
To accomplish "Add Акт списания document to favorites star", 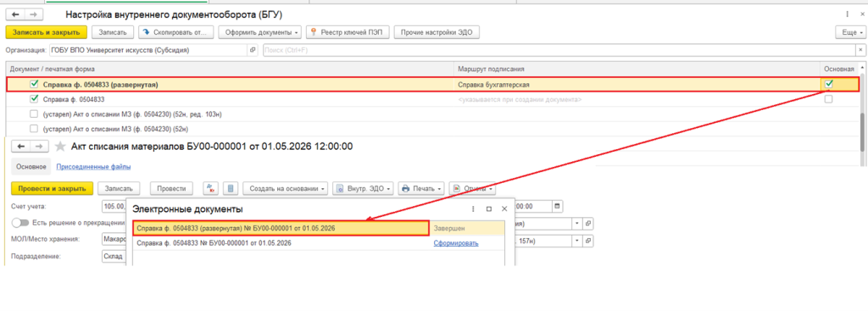I will [x=60, y=146].
